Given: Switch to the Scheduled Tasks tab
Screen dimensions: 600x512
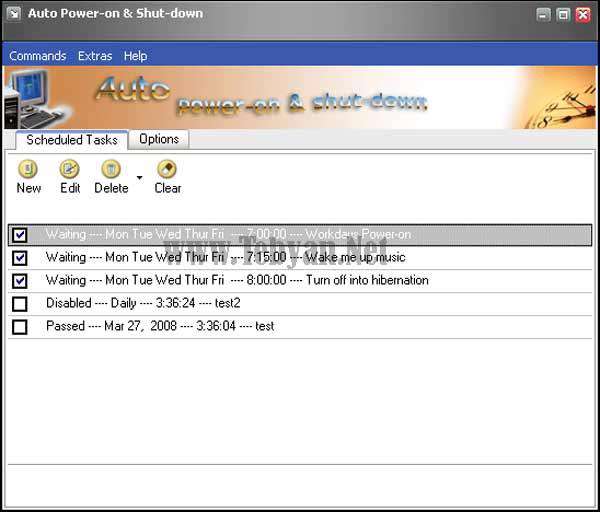Looking at the screenshot, I should 72,140.
